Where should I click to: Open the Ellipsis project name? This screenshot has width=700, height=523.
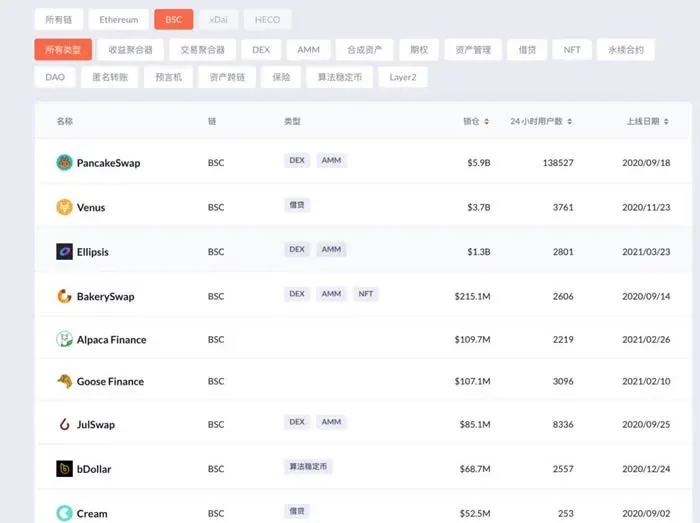(x=93, y=252)
